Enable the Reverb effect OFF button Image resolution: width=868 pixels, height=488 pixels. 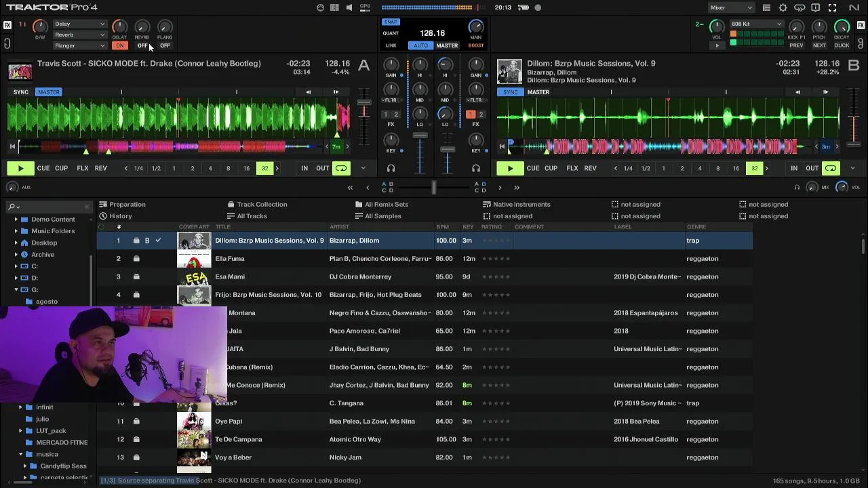click(142, 45)
